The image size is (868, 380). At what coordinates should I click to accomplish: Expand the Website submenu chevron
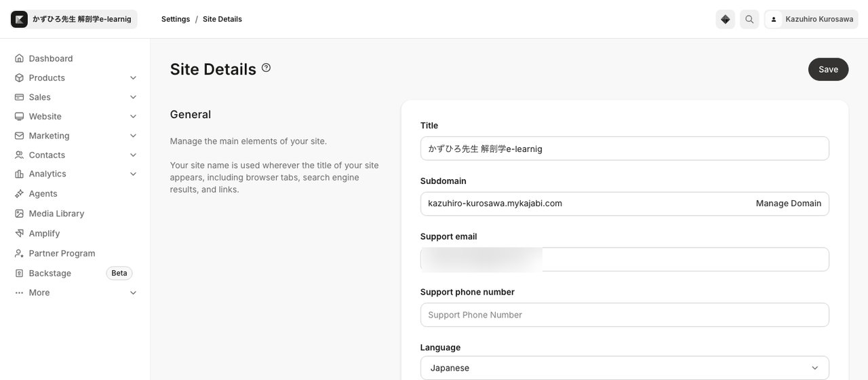click(x=133, y=117)
